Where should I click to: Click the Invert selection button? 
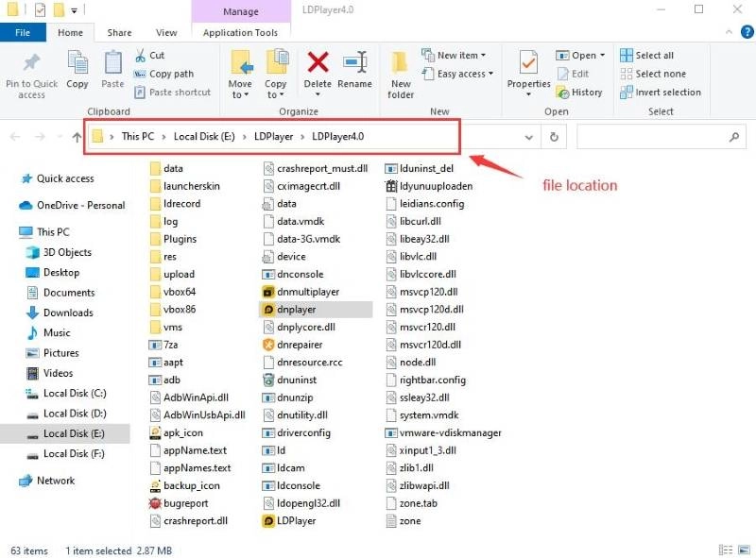(x=661, y=92)
